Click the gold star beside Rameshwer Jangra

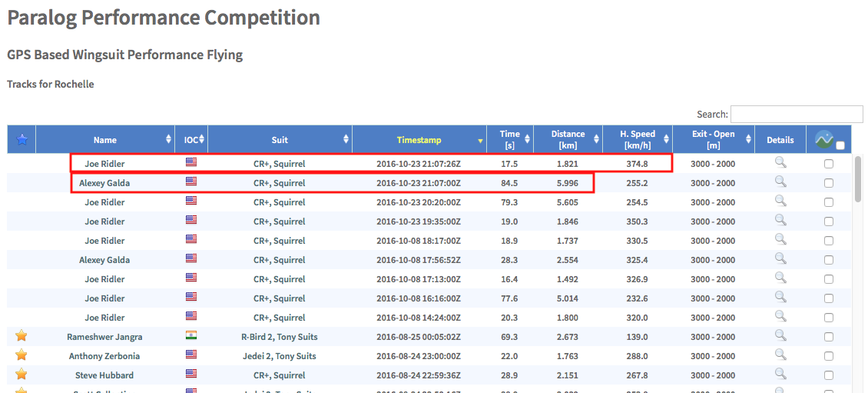click(x=22, y=335)
